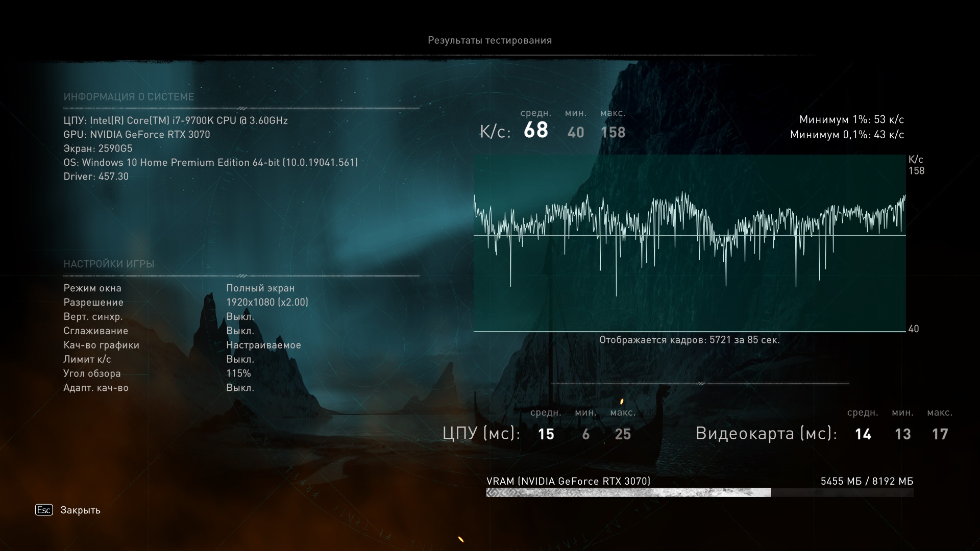Click the ЦПУ (мс) average value 15
The image size is (980, 551).
click(x=546, y=434)
